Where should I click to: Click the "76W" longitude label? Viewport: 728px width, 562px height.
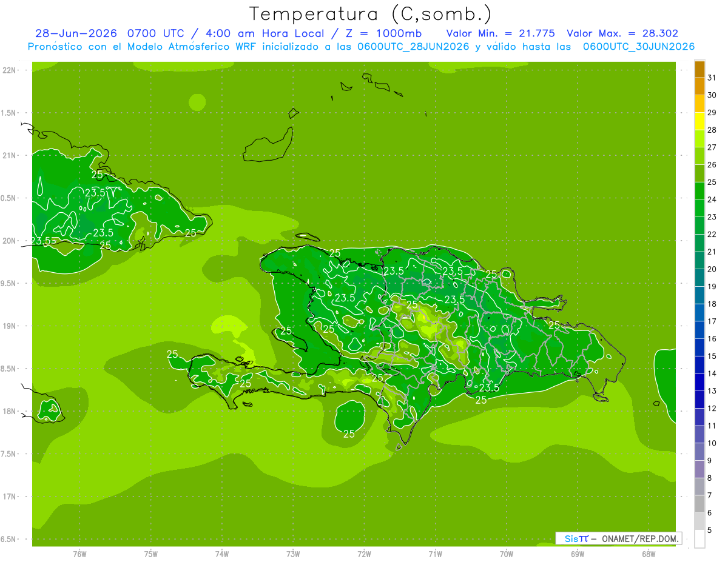point(79,554)
